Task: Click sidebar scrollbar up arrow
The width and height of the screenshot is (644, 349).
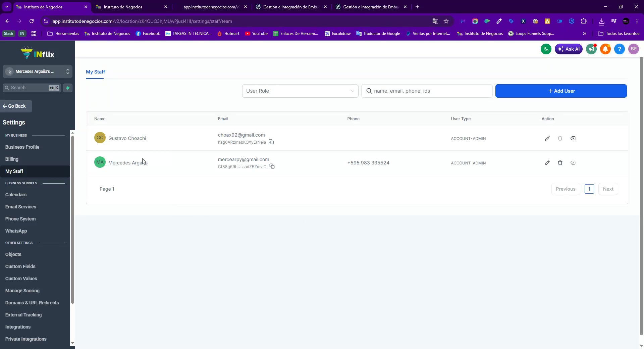Action: pos(72,133)
